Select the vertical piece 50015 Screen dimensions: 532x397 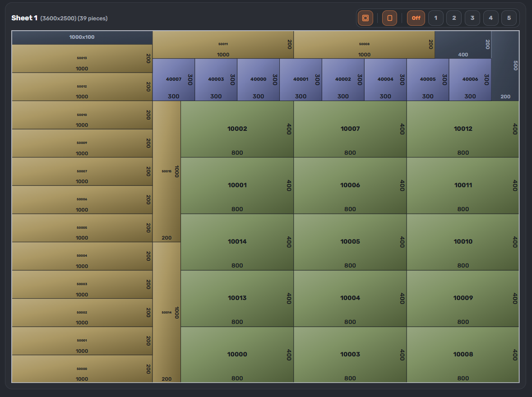click(167, 171)
